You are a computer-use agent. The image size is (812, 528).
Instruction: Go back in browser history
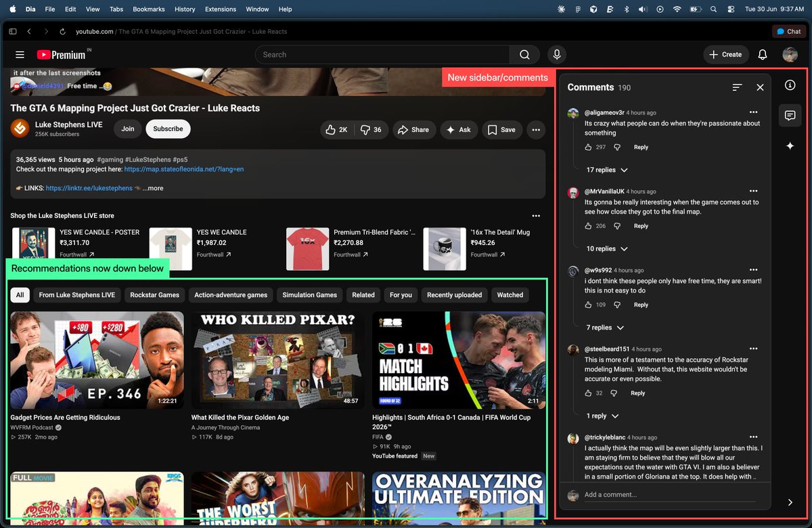tap(29, 32)
